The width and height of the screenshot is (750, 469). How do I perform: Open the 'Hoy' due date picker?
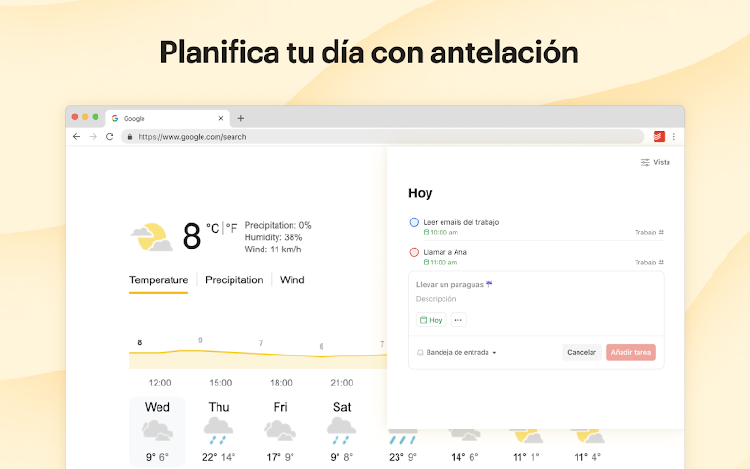coord(431,320)
